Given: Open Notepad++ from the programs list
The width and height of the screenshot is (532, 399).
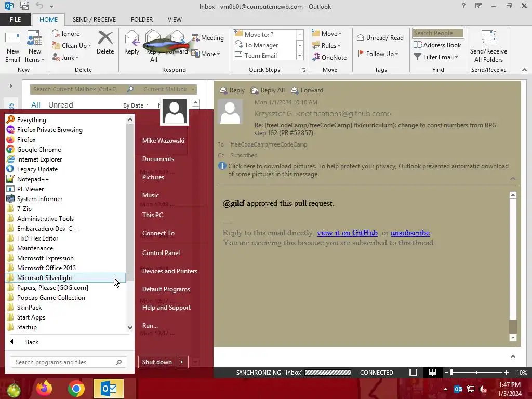Looking at the screenshot, I should point(66,179).
